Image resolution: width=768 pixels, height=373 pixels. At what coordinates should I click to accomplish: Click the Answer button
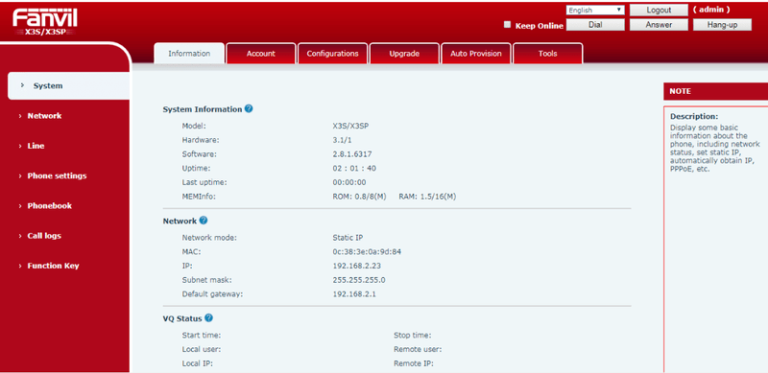658,25
